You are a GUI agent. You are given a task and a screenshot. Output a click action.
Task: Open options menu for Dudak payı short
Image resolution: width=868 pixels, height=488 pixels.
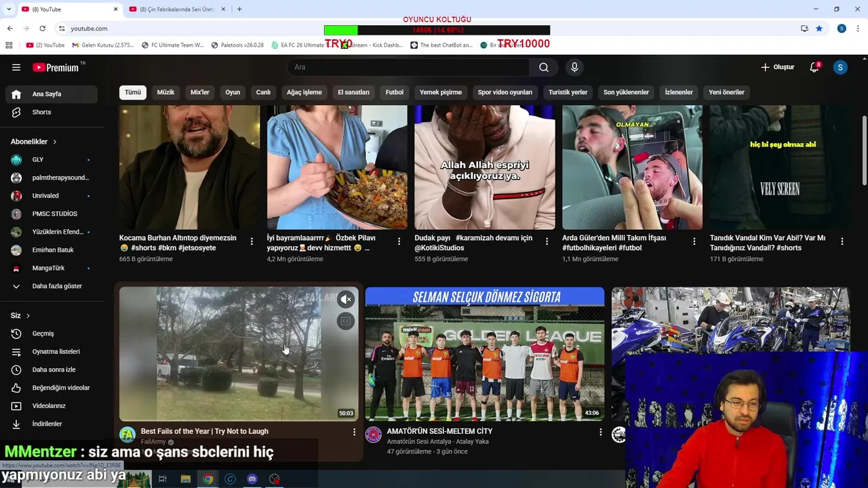coord(547,241)
